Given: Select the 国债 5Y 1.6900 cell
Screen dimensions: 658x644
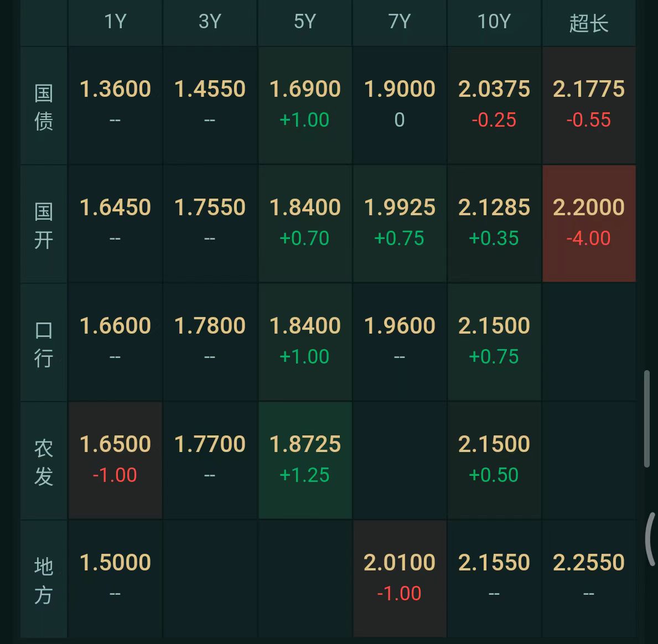Looking at the screenshot, I should [305, 105].
